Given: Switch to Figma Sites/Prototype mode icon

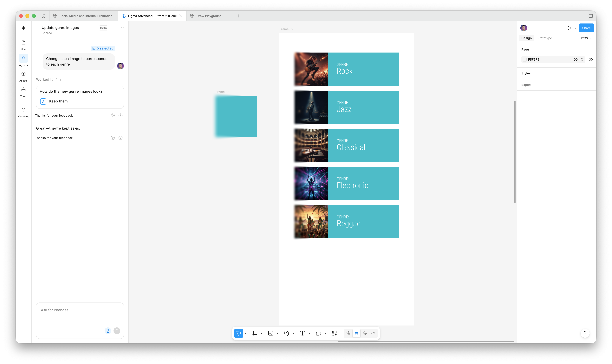Looking at the screenshot, I should pyautogui.click(x=365, y=333).
